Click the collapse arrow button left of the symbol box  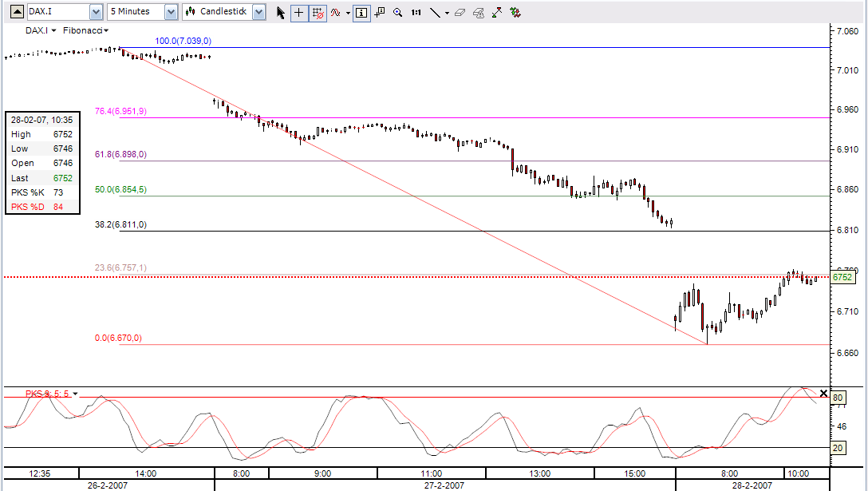tap(18, 12)
